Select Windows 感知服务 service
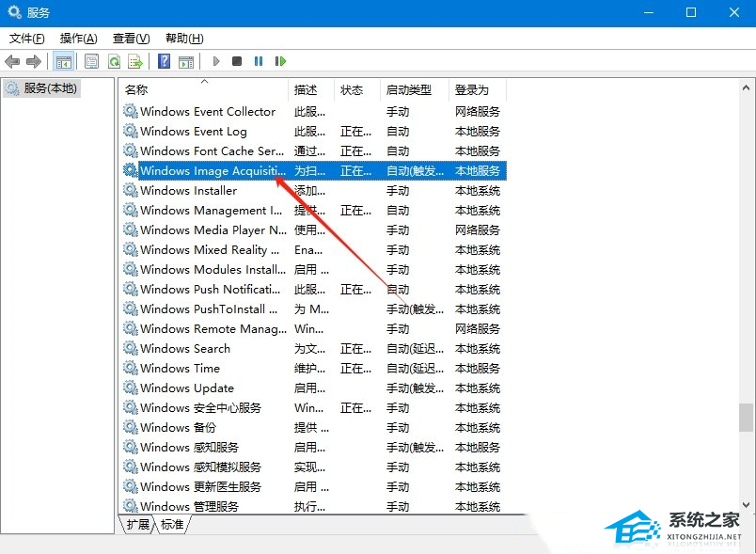 [x=314, y=448]
